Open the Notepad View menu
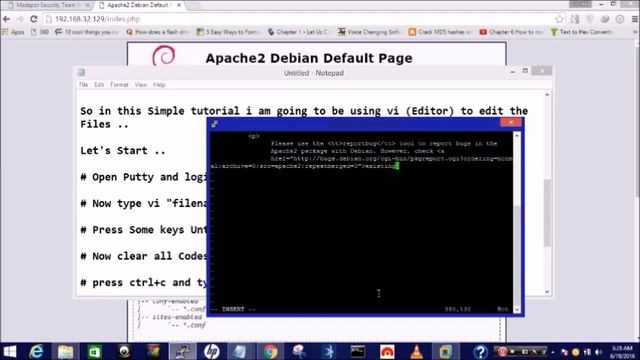 [x=140, y=84]
